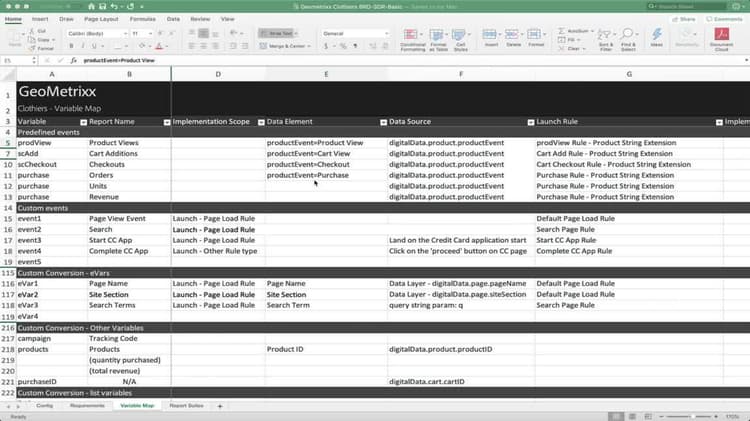
Task: Click the fill color bucket icon
Action: [142, 46]
